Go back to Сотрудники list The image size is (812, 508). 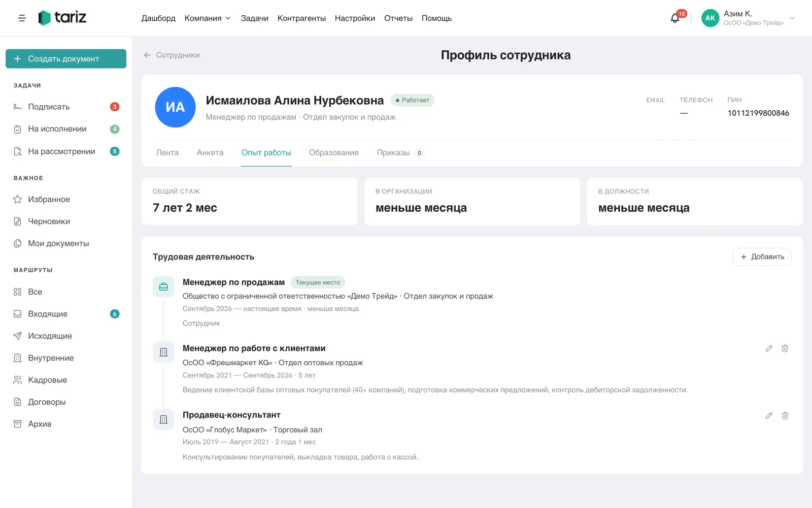click(172, 55)
